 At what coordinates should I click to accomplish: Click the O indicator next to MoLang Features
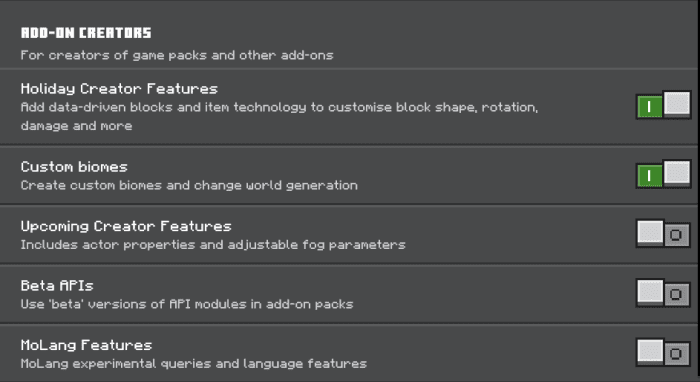click(x=676, y=353)
